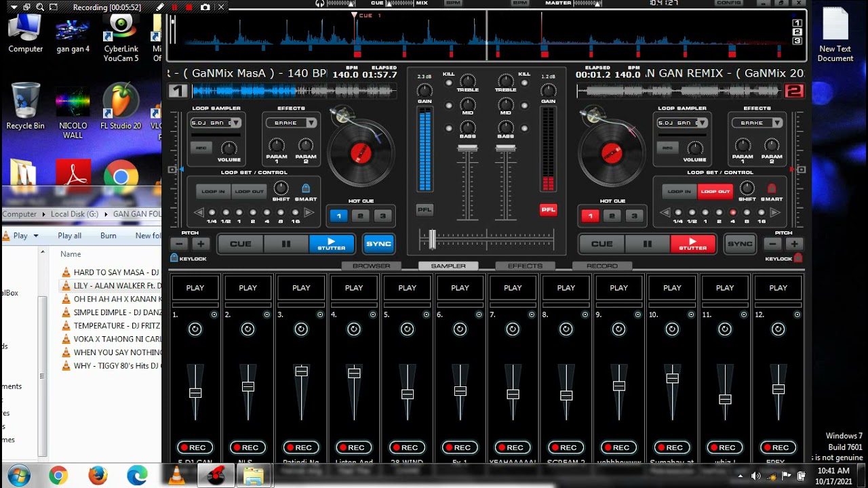Viewport: 868px width, 488px height.
Task: Click the deck 1 gain knob
Action: click(425, 90)
